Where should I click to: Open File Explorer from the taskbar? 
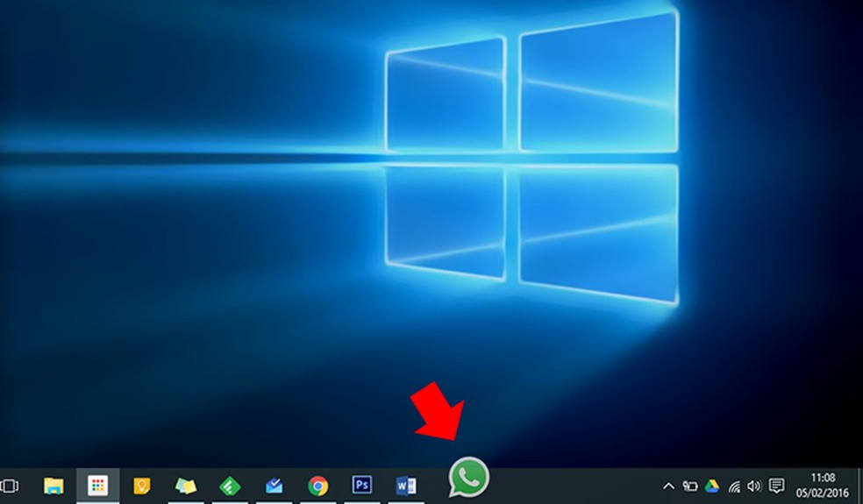pyautogui.click(x=54, y=486)
